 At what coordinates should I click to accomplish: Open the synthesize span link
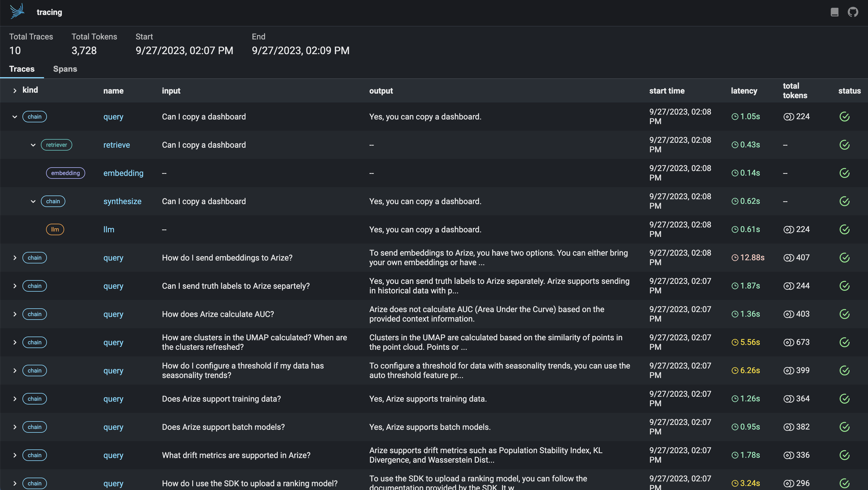(x=122, y=201)
